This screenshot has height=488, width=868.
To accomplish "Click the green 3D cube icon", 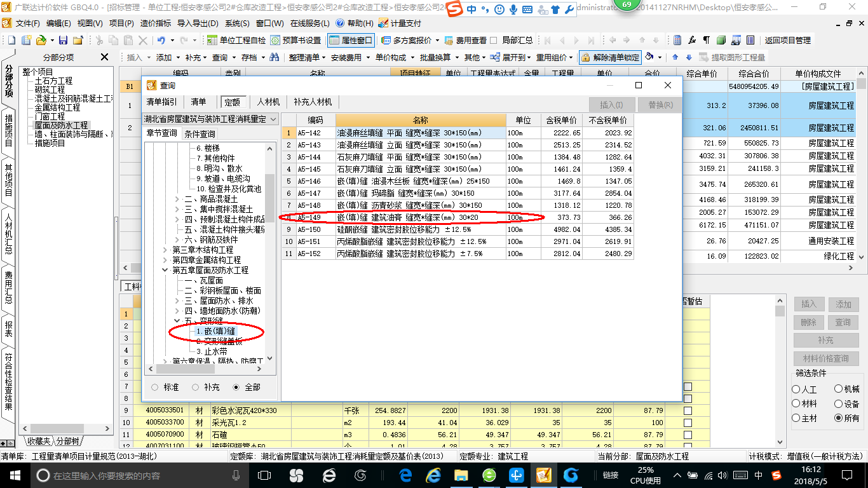I will tap(721, 40).
